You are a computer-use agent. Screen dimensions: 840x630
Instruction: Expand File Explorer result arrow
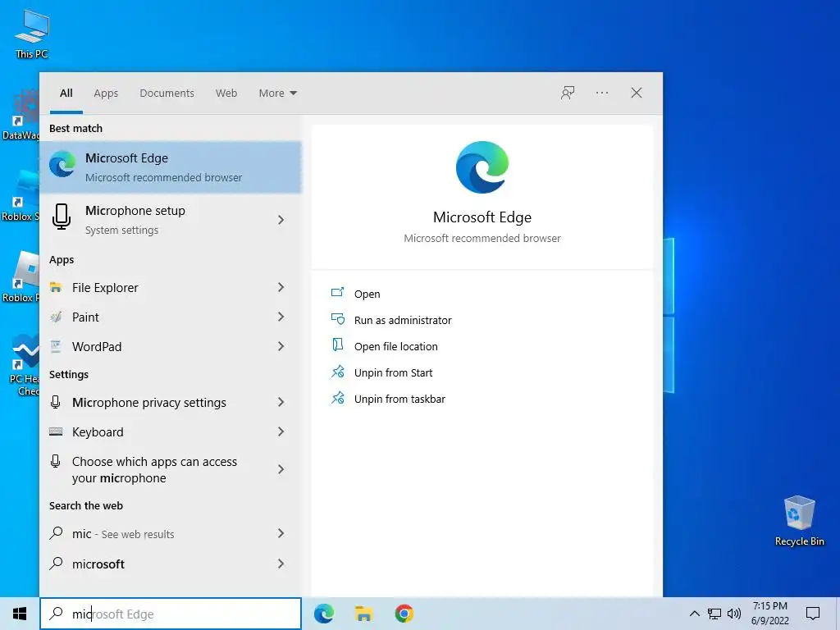[x=281, y=287]
